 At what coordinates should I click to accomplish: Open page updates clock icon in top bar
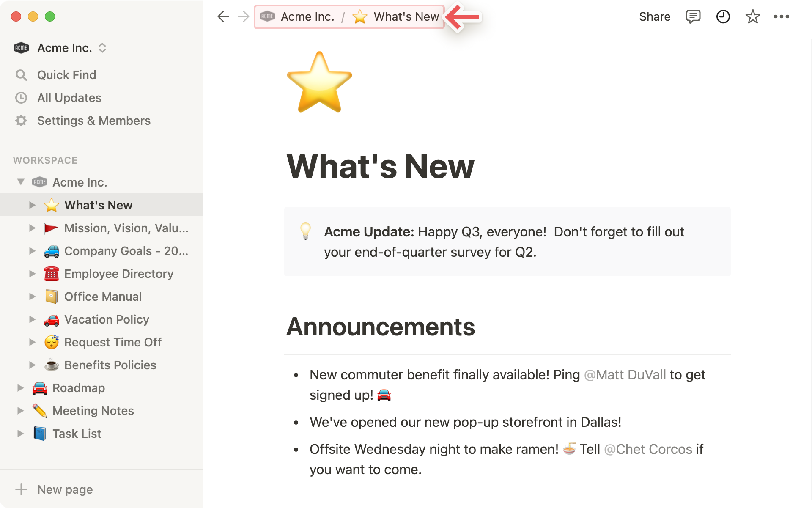(x=723, y=17)
